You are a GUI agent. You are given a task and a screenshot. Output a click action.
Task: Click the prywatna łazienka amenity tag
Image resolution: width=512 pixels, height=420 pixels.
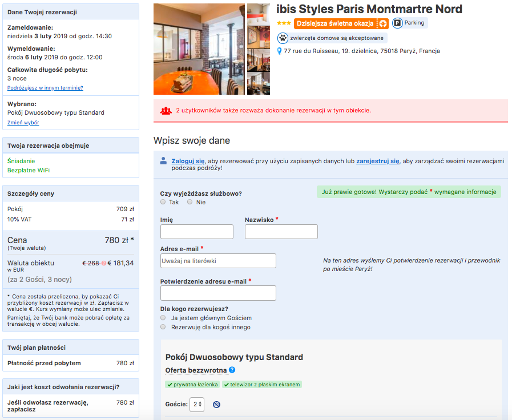192,385
